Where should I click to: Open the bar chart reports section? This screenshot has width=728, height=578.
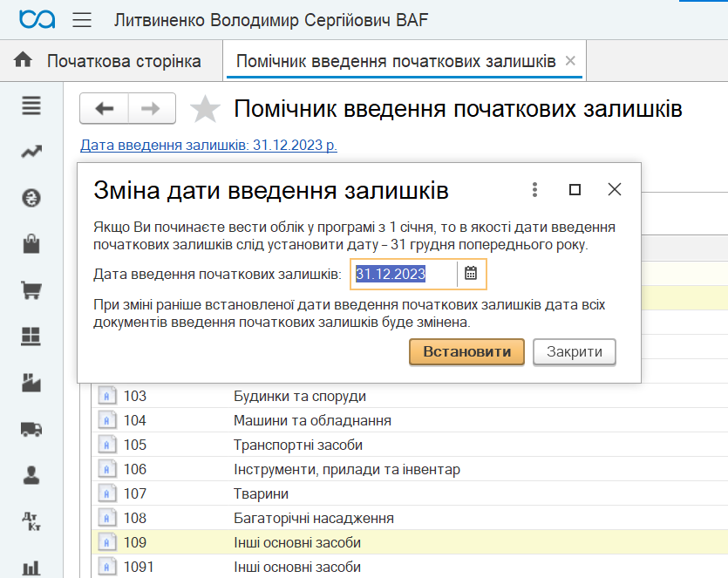(x=31, y=568)
